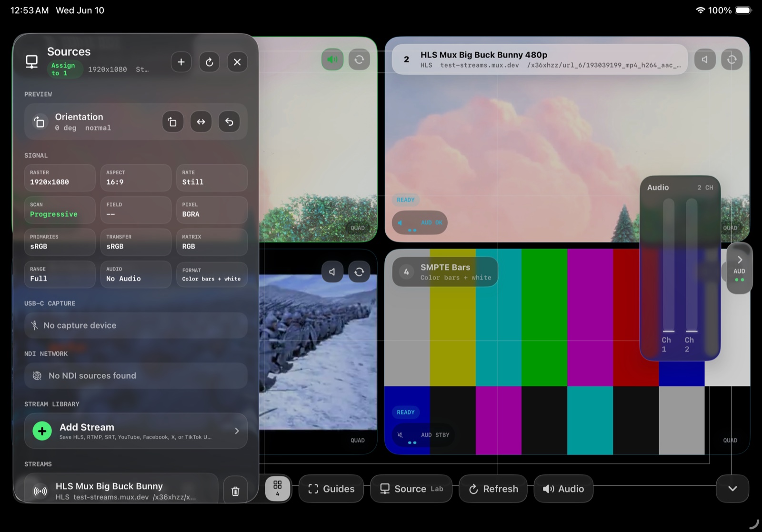Viewport: 762px width, 532px height.
Task: Tap the Wi-Fi status icon
Action: (x=700, y=10)
